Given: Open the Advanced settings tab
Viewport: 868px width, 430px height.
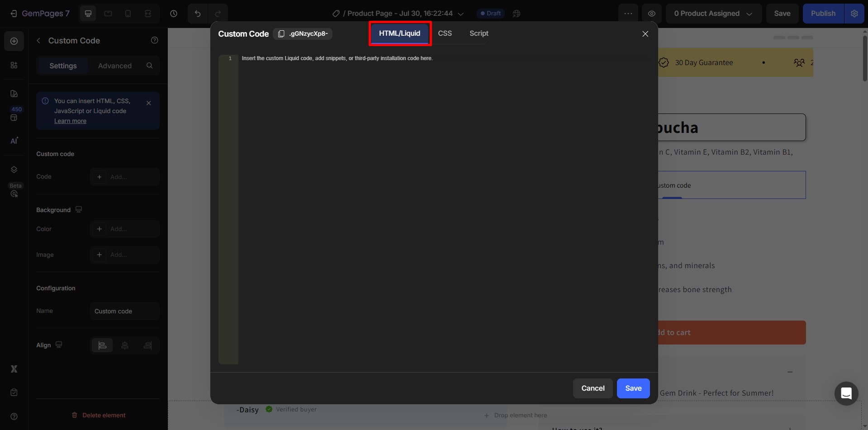Looking at the screenshot, I should click(115, 66).
